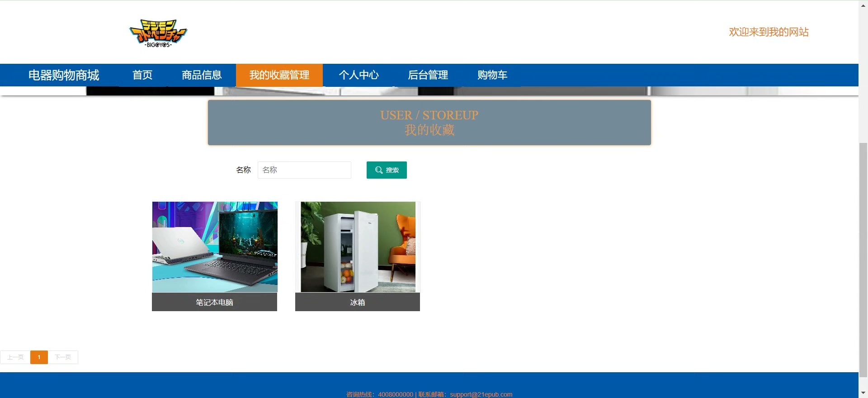Select page 1 in pagination
The image size is (868, 398).
pyautogui.click(x=39, y=357)
